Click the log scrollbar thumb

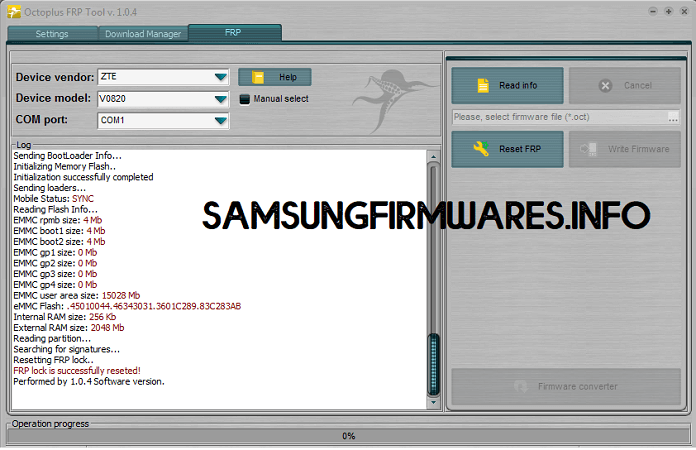(433, 364)
